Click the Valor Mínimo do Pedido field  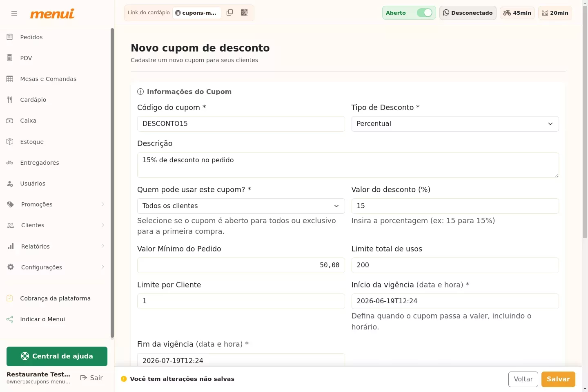click(x=241, y=265)
